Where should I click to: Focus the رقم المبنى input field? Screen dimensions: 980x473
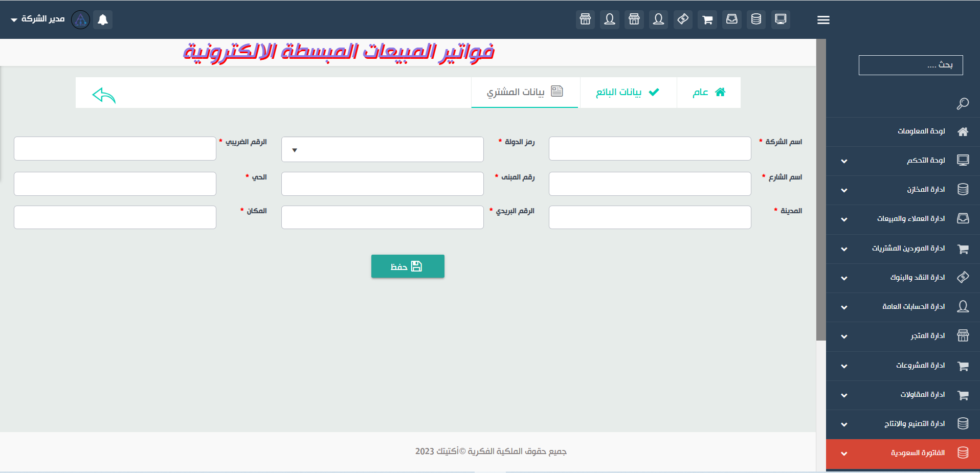click(x=382, y=184)
